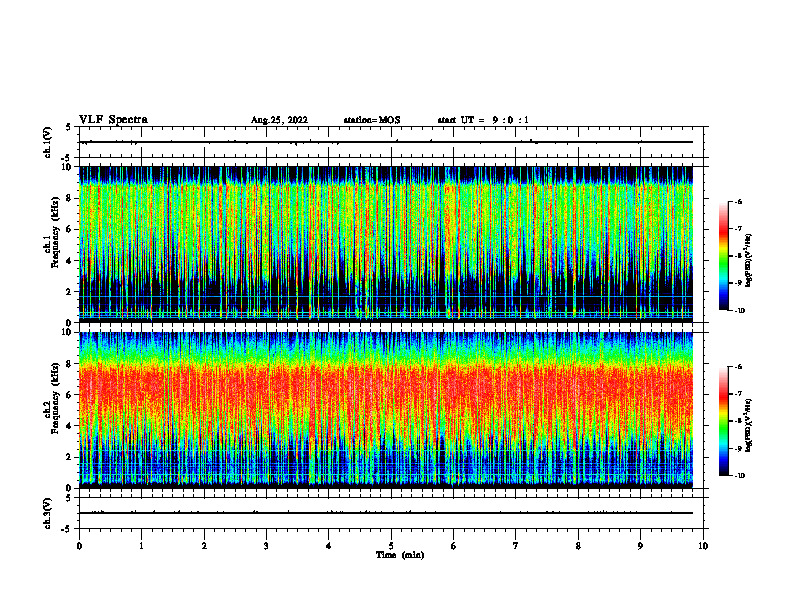Click inside the ch.2 spectrogram panel
This screenshot has height=612, width=792.
386,410
